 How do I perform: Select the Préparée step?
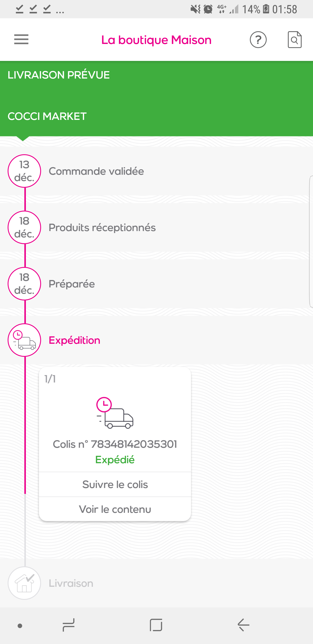[x=156, y=284]
